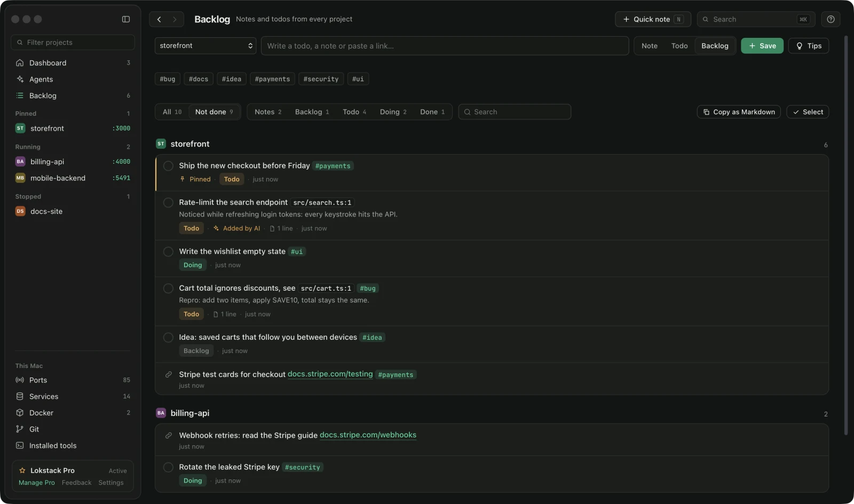Image resolution: width=854 pixels, height=504 pixels.
Task: Open docs.stripe.com/testing link
Action: [330, 374]
